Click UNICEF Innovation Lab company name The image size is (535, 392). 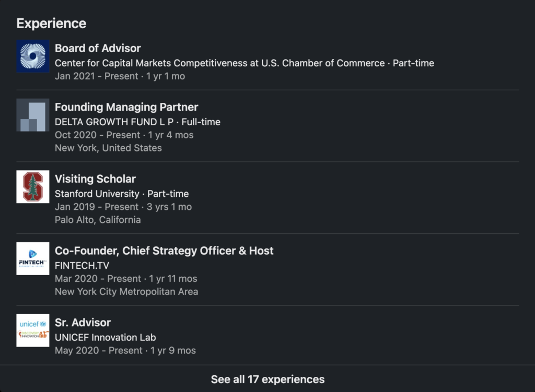(105, 337)
